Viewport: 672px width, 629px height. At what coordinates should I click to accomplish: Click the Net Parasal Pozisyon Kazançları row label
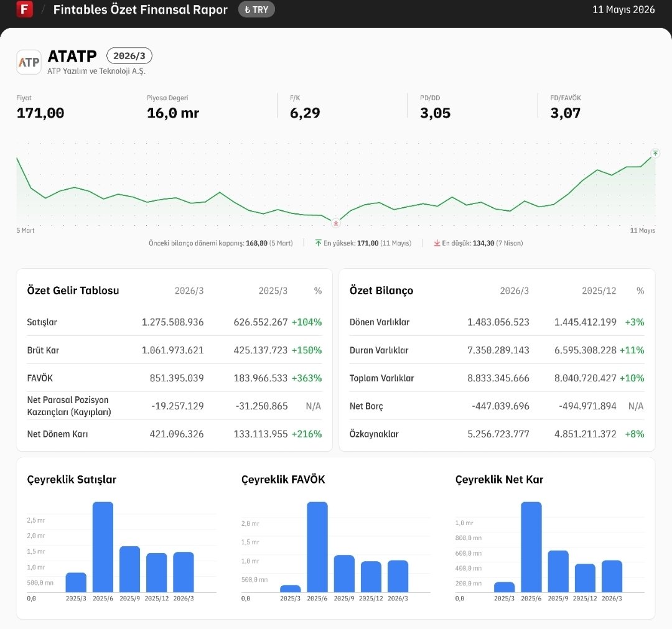click(69, 406)
